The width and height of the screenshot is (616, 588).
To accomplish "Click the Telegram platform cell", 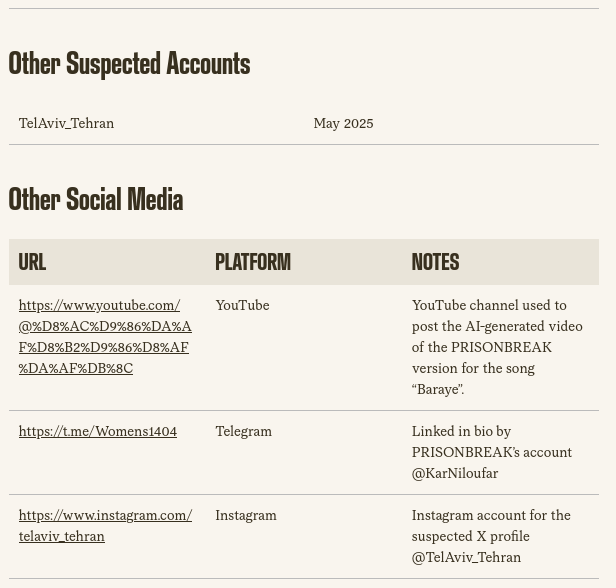I will point(243,431).
